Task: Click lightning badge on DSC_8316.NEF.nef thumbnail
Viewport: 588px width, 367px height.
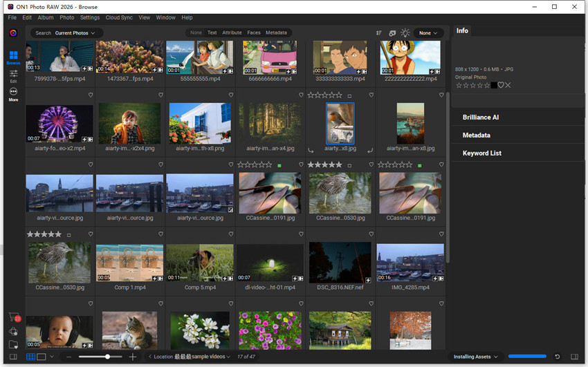Action: click(368, 280)
